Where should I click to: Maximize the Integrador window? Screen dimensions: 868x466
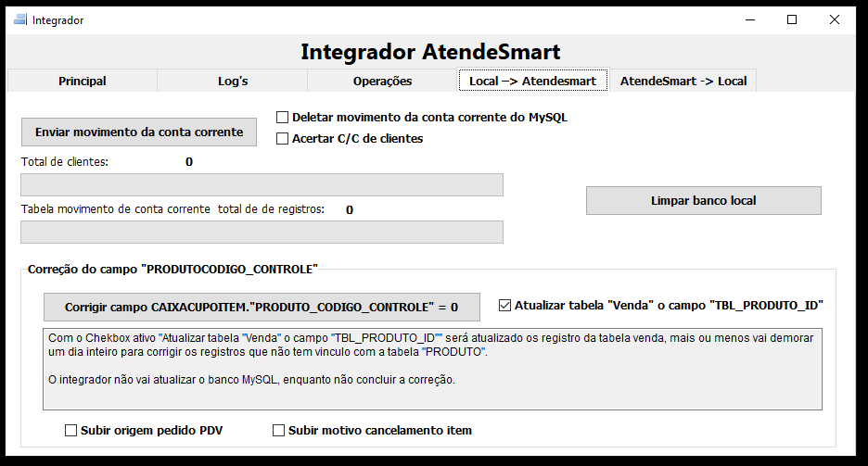792,19
